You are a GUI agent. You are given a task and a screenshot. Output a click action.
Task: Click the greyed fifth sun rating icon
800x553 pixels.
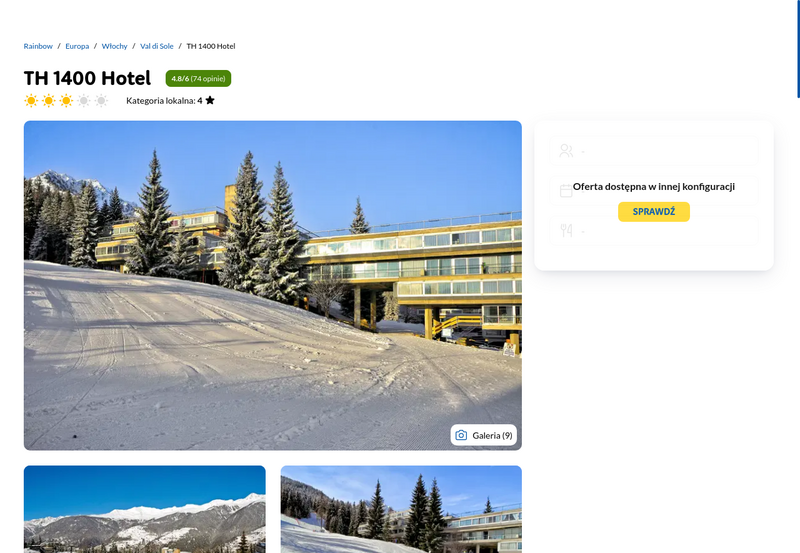coord(102,100)
